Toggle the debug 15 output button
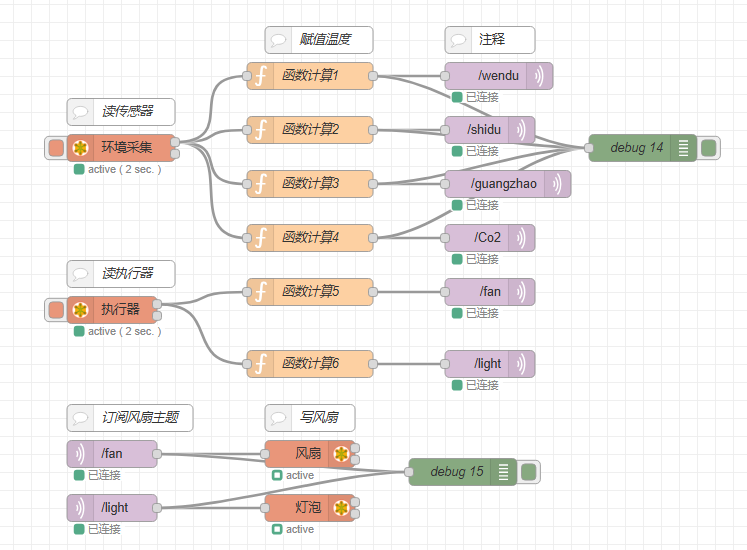747x550 pixels. pos(529,472)
